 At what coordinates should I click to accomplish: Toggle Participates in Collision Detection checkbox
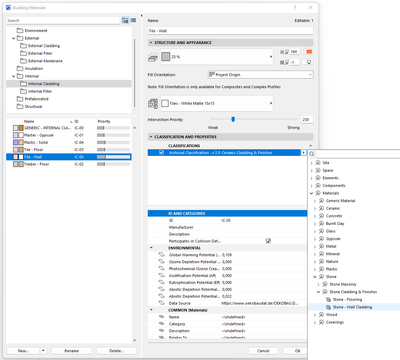(x=268, y=241)
